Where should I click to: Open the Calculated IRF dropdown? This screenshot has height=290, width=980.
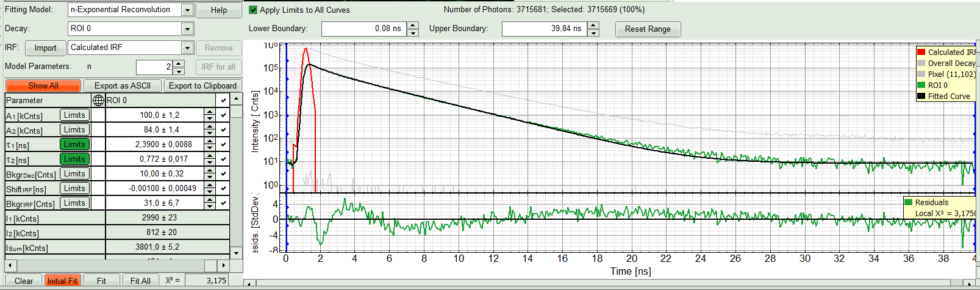(x=187, y=48)
